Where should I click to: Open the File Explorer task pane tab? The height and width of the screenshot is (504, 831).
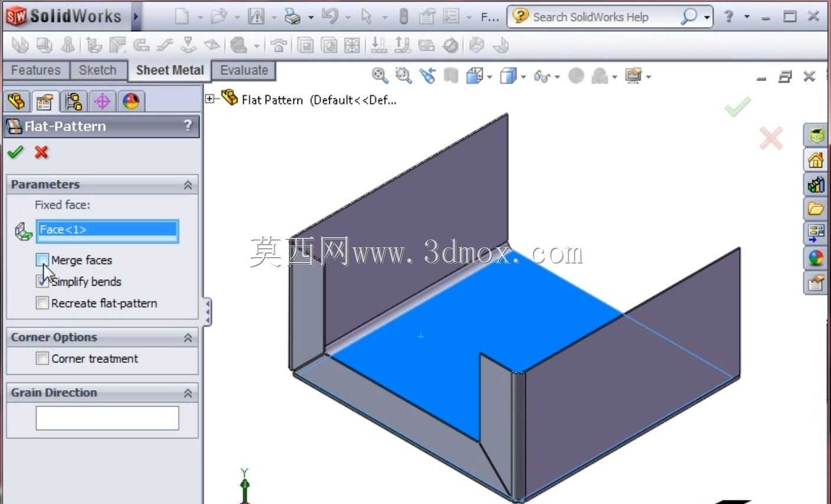coord(816,208)
